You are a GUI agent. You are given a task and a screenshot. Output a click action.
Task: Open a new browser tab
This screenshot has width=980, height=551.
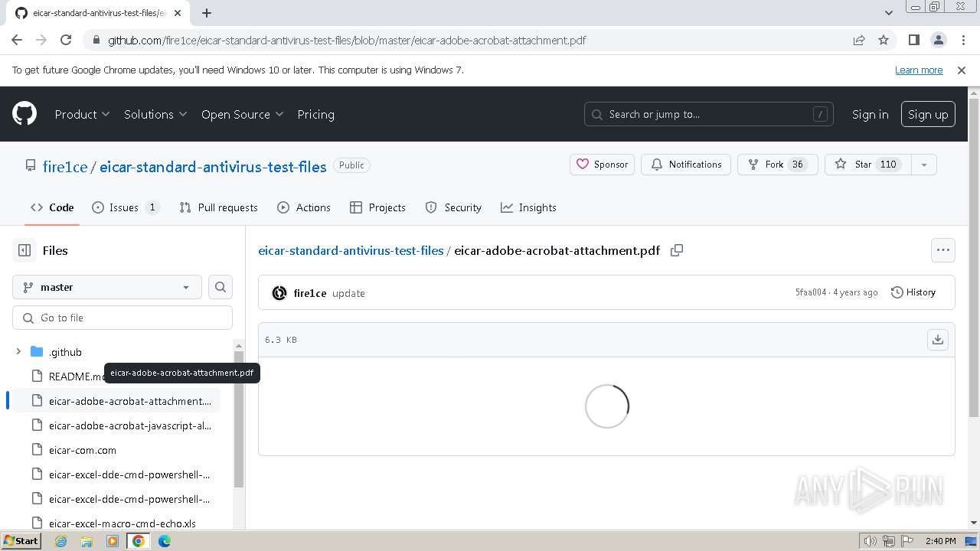click(x=207, y=13)
